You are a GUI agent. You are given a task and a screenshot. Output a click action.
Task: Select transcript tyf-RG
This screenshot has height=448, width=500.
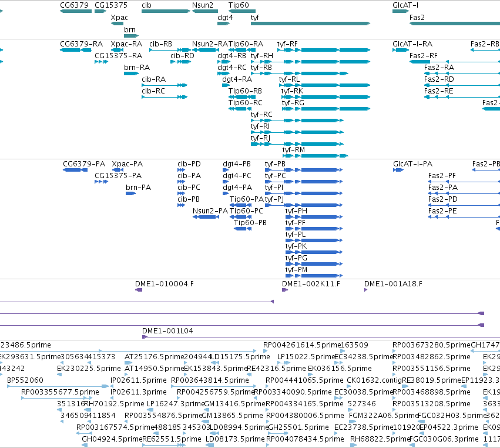point(293,103)
